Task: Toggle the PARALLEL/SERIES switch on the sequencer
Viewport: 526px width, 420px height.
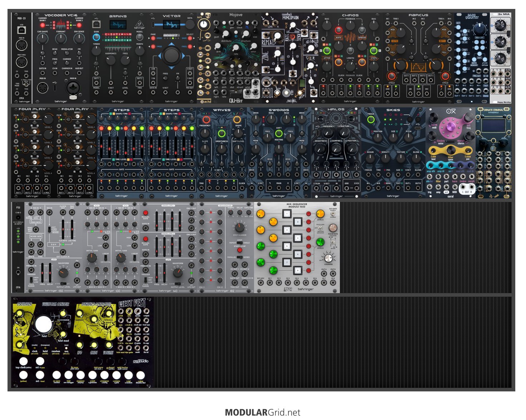Action: click(239, 257)
